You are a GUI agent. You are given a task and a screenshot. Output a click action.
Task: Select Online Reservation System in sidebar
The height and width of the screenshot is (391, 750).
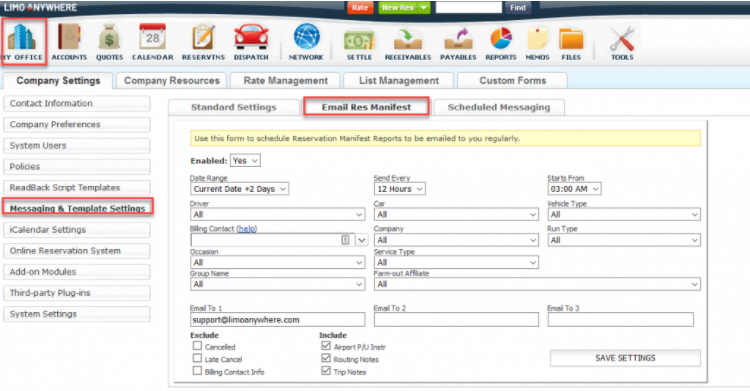click(x=77, y=251)
